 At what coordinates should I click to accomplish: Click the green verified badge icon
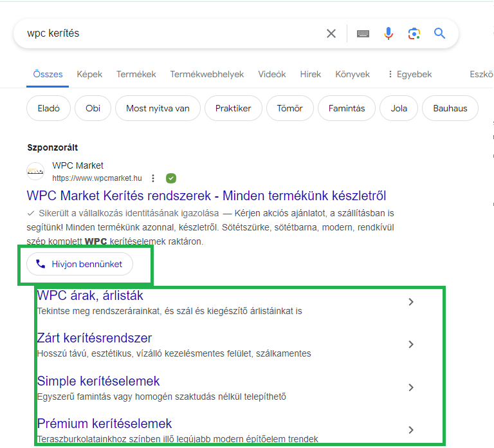170,178
